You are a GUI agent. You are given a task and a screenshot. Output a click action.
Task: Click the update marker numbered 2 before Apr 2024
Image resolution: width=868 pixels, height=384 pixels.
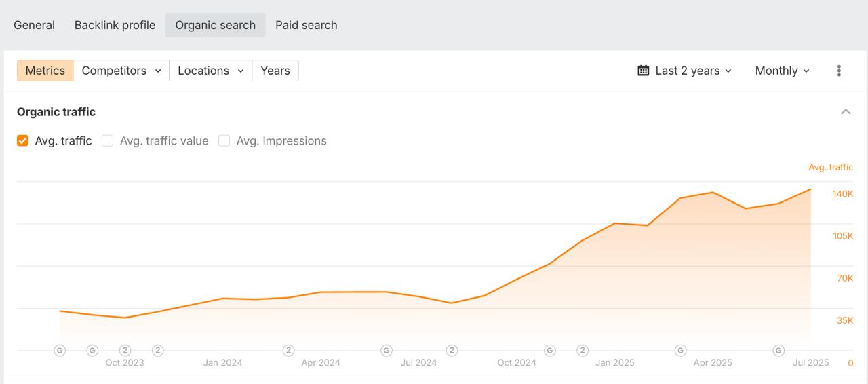(288, 351)
